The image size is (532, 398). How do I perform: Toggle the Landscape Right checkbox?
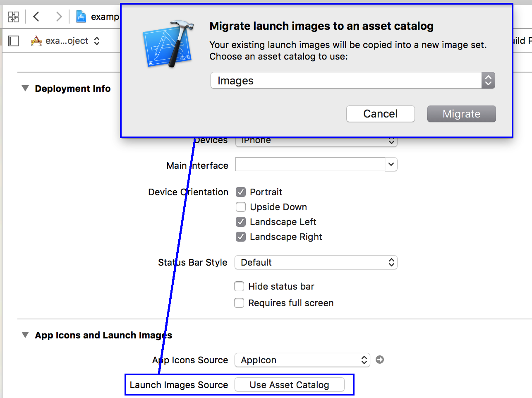click(241, 237)
